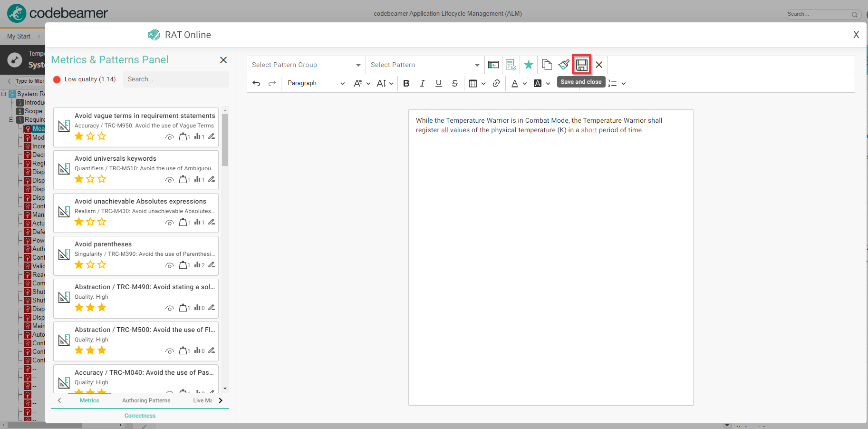The width and height of the screenshot is (868, 429).
Task: Click the underlined word 'all' in the requirement
Action: click(x=444, y=130)
